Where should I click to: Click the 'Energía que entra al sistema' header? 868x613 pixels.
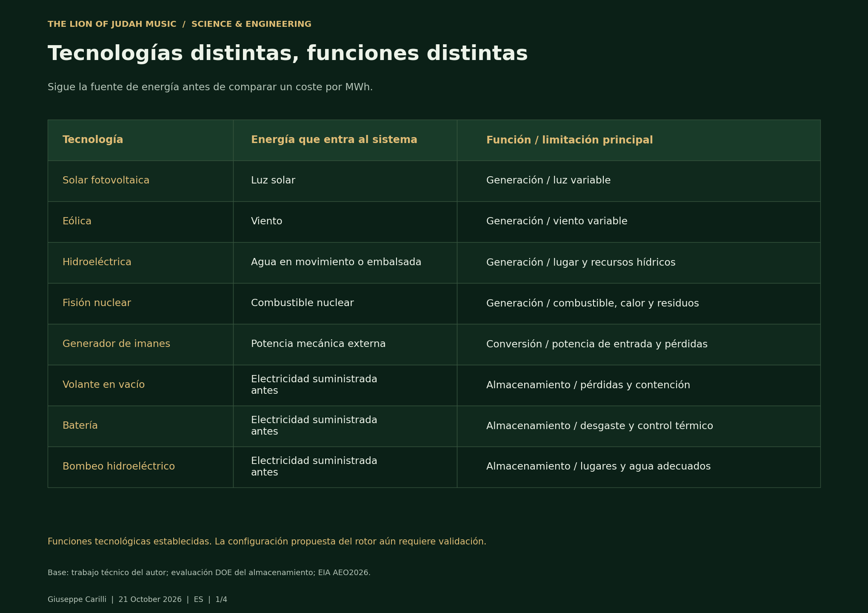(x=334, y=140)
